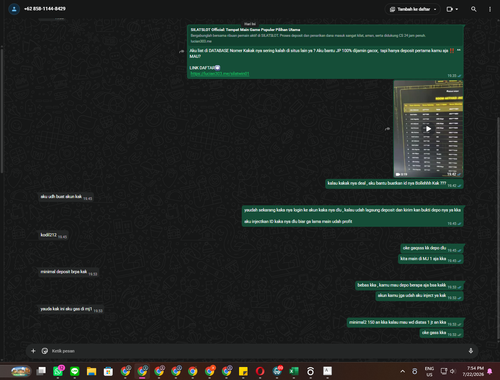The width and height of the screenshot is (500, 380).
Task: Switch input language via ENG US indicator
Action: (429, 371)
